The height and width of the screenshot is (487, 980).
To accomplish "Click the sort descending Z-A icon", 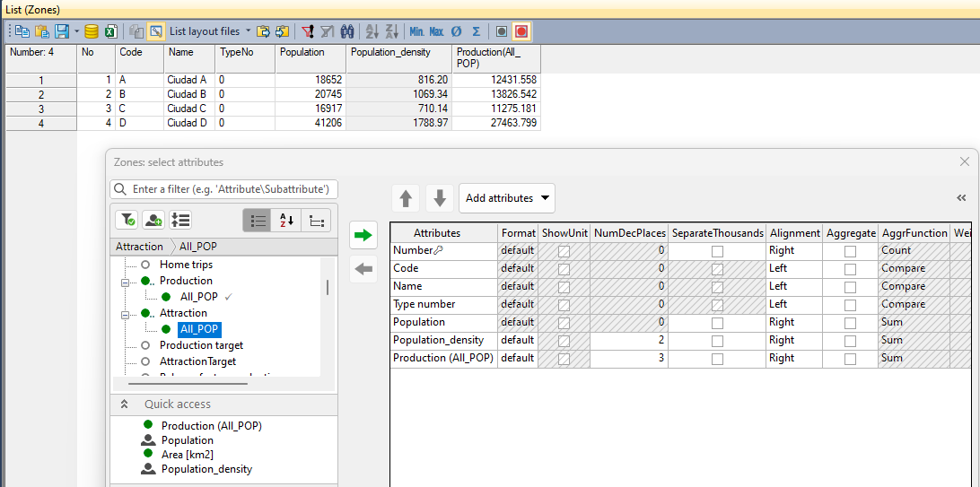I will (x=392, y=31).
